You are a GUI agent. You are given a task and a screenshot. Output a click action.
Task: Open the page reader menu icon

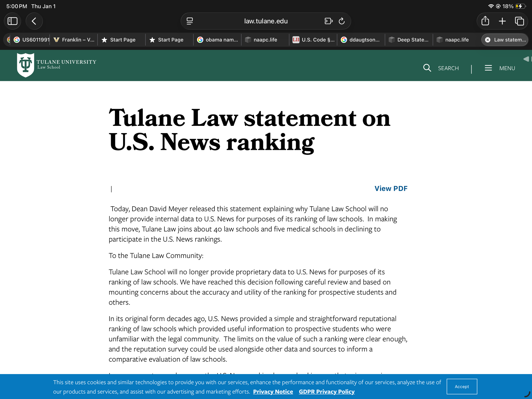pos(190,21)
